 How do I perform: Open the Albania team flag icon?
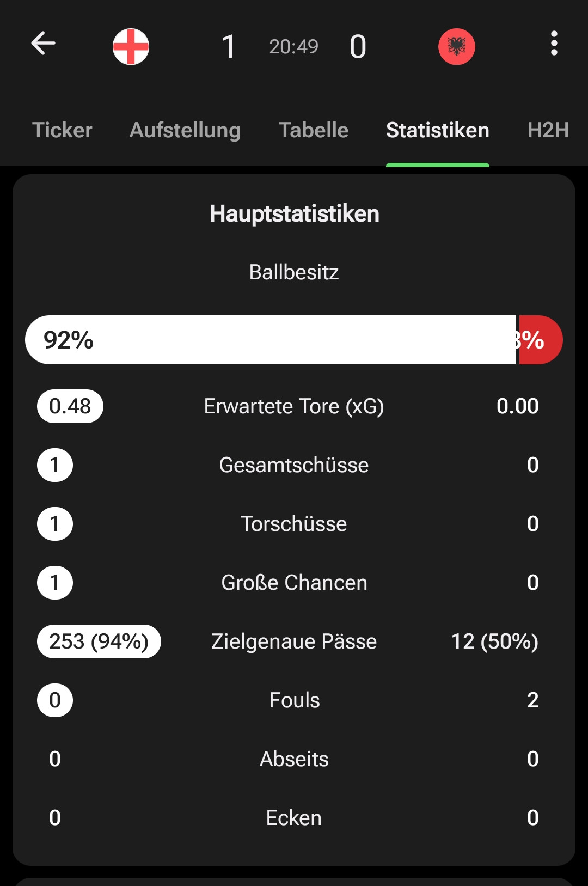[456, 47]
